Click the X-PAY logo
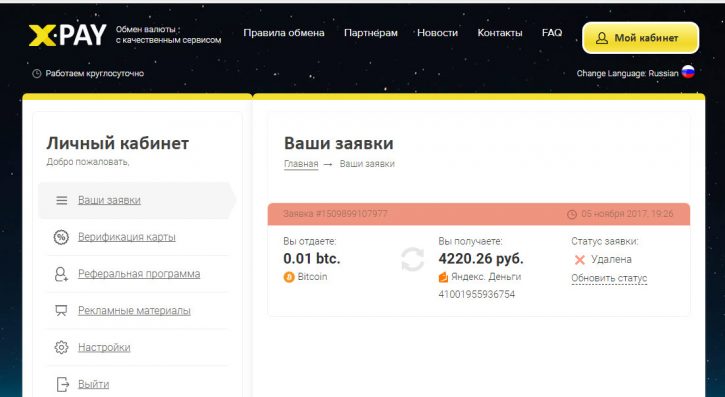This screenshot has height=397, width=725. click(x=68, y=36)
